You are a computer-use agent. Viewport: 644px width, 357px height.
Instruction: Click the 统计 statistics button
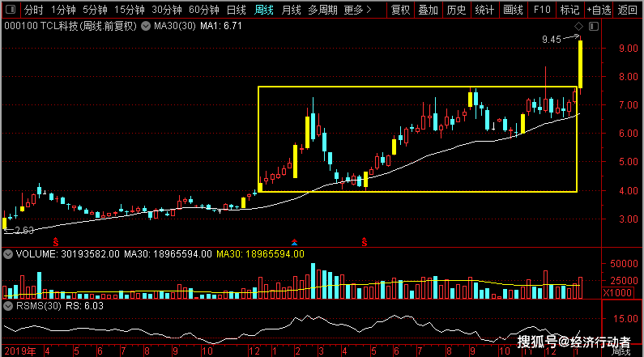[484, 10]
